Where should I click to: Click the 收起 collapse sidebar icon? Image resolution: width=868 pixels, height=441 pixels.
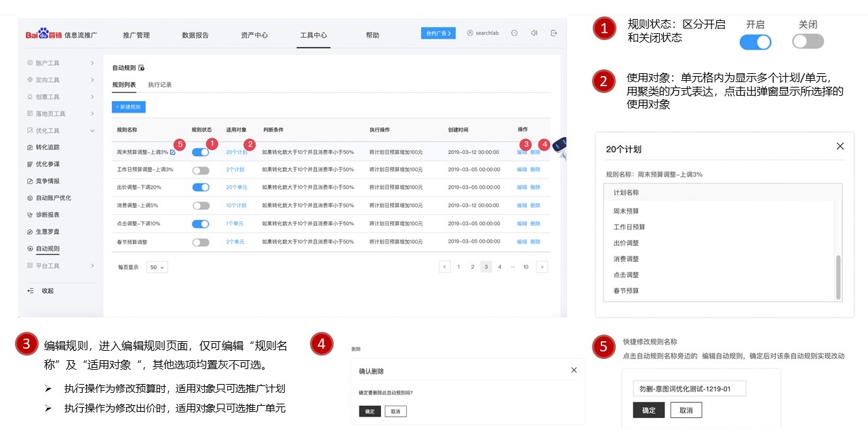(31, 291)
